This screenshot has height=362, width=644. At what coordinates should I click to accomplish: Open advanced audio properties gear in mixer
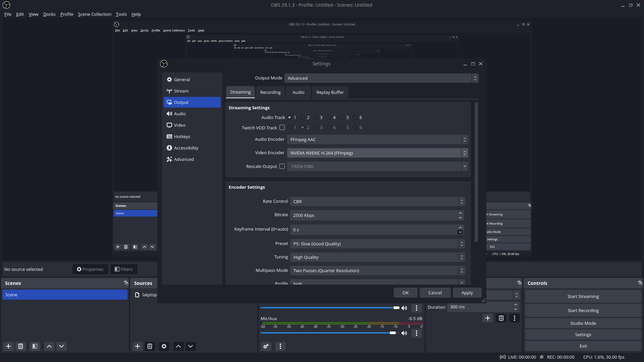pos(266,346)
